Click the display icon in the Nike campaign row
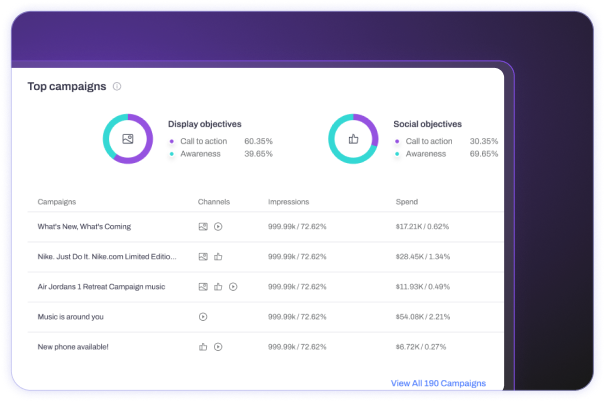 [203, 257]
